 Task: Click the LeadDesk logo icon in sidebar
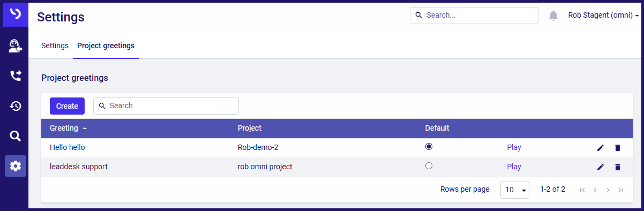tap(16, 14)
